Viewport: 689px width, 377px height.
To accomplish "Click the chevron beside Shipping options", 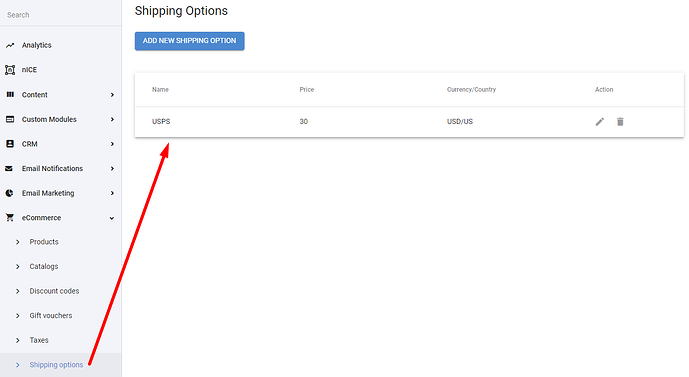I will 18,365.
